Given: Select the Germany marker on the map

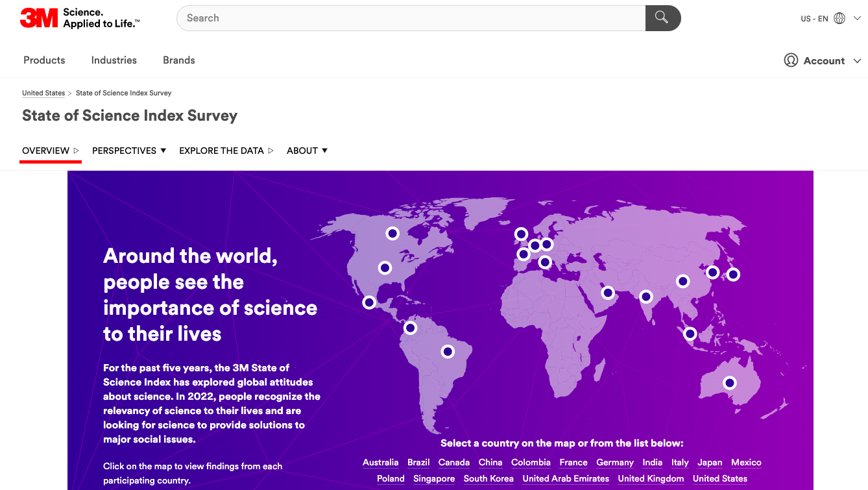Looking at the screenshot, I should click(x=535, y=245).
